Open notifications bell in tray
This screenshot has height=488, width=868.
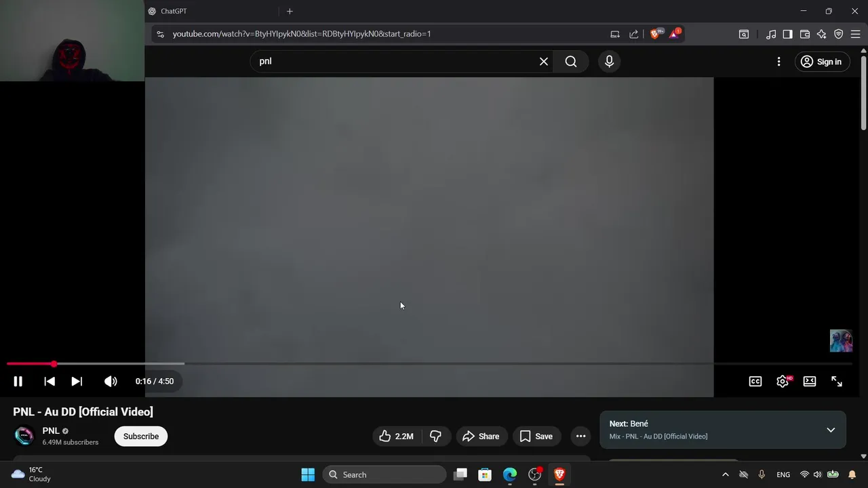pyautogui.click(x=852, y=474)
